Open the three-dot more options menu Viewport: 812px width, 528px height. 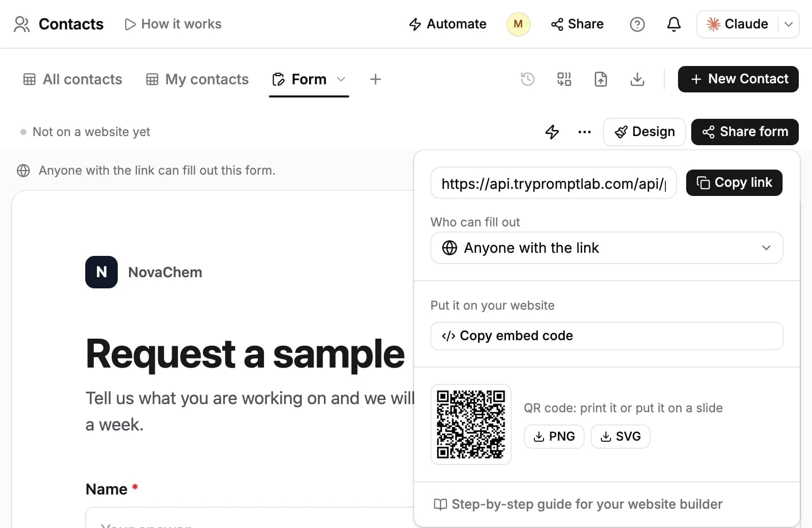pyautogui.click(x=585, y=132)
